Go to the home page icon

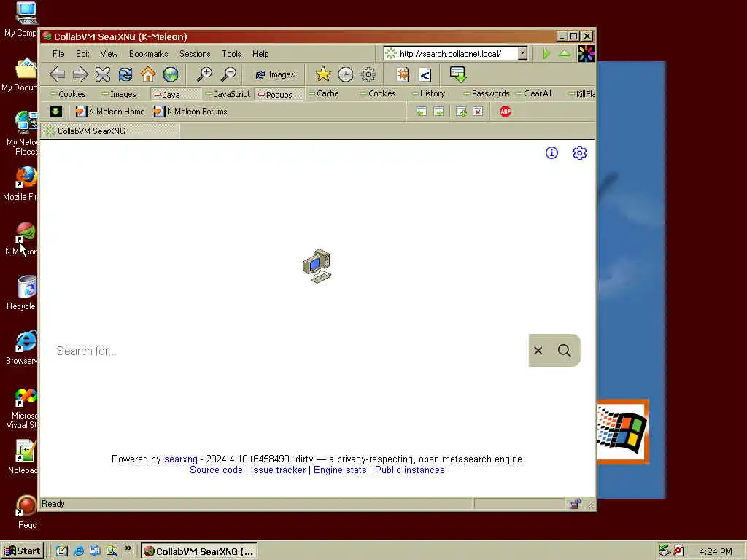pos(148,74)
